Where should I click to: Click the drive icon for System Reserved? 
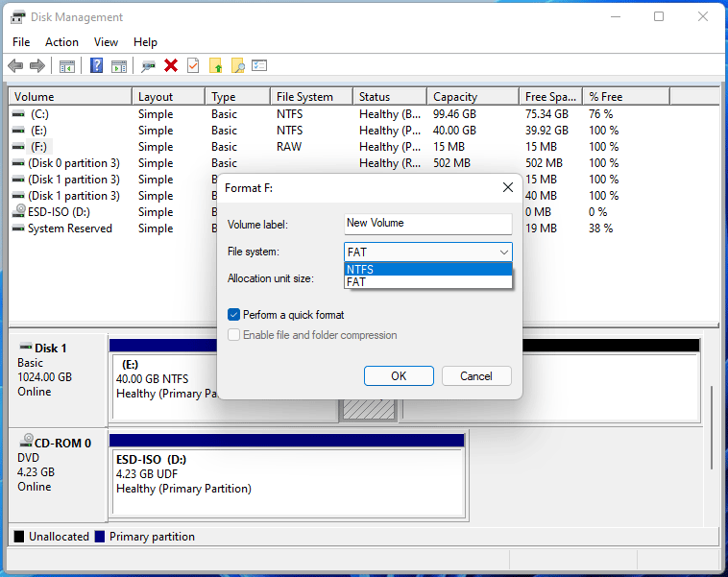[x=18, y=228]
